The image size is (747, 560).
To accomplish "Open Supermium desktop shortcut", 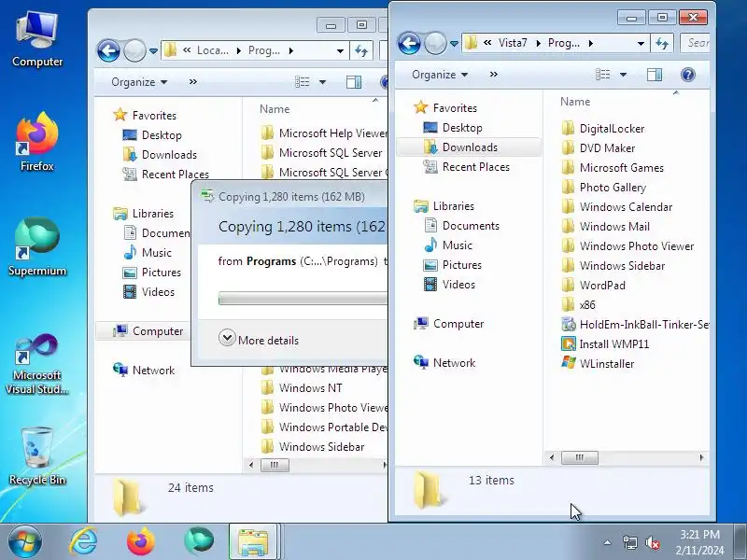I will (37, 247).
